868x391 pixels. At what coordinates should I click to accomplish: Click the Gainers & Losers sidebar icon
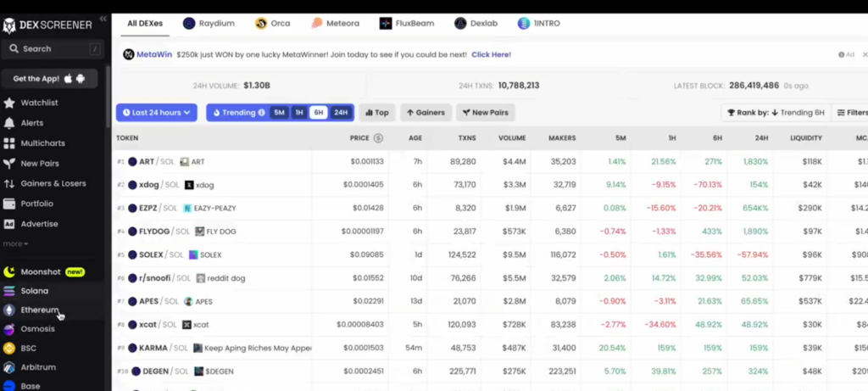(x=9, y=184)
